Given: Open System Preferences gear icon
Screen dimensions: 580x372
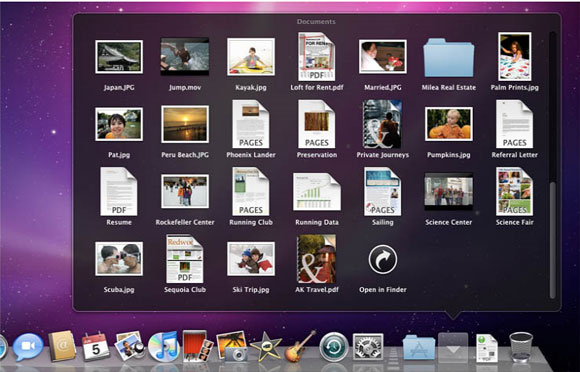Looking at the screenshot, I should point(368,347).
